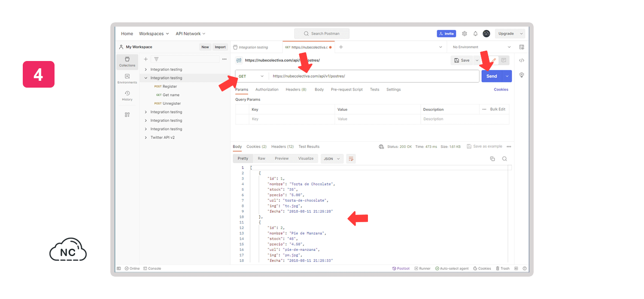The image size is (644, 299).
Task: Open the three-dot menu beside Save as example
Action: click(509, 146)
